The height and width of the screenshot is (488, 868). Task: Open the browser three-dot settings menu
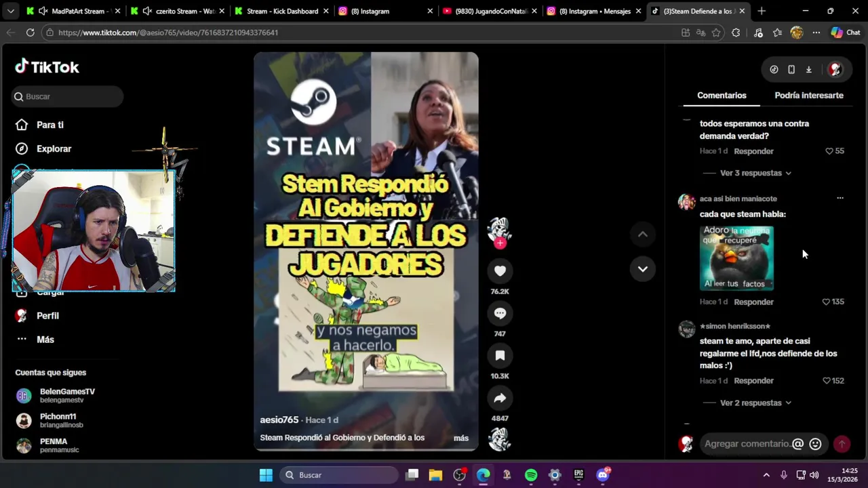tap(816, 33)
